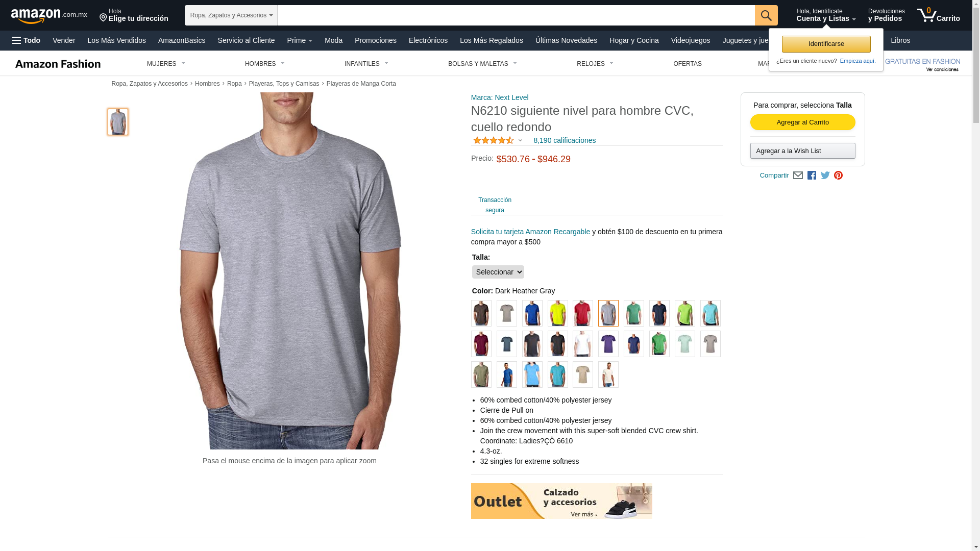Click the Identificarse sign-in button
980x551 pixels.
[x=826, y=44]
